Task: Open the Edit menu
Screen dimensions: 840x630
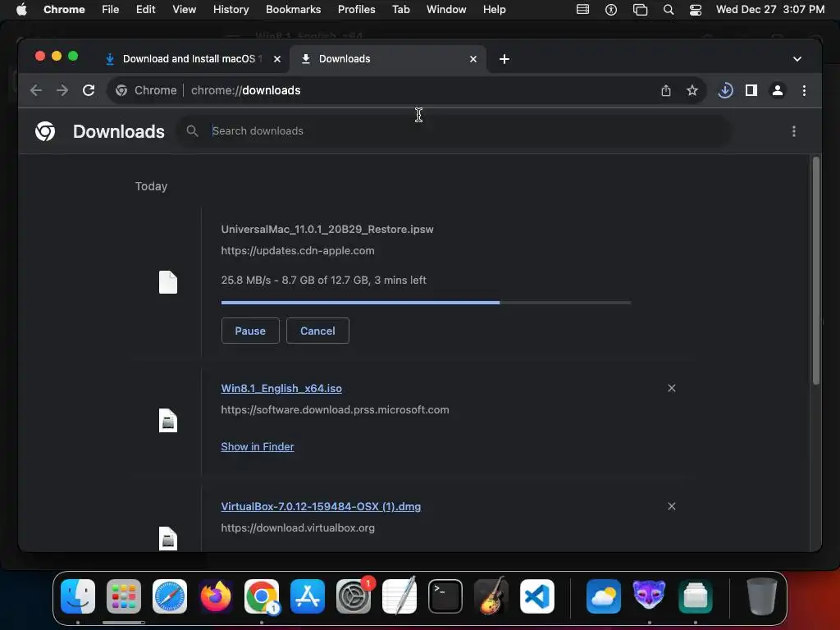Action: 146,10
